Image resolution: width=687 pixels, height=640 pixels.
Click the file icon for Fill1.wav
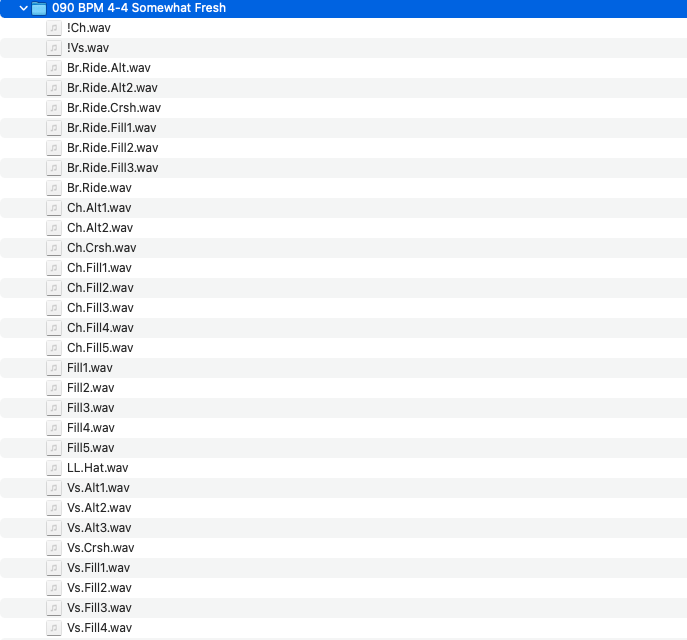point(54,368)
